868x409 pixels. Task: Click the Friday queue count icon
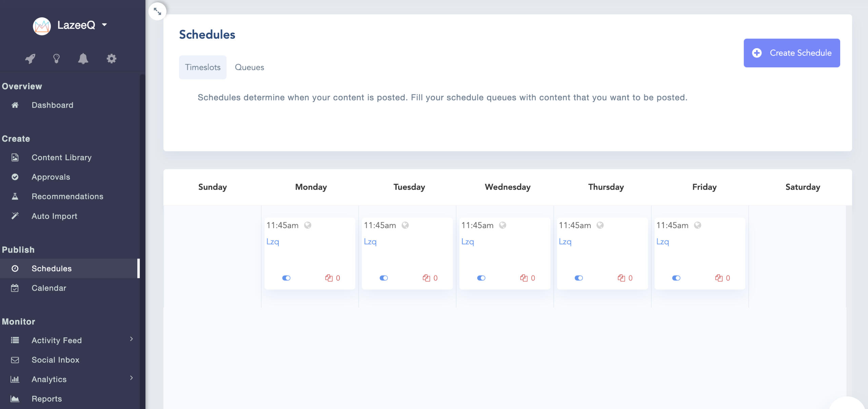[719, 278]
